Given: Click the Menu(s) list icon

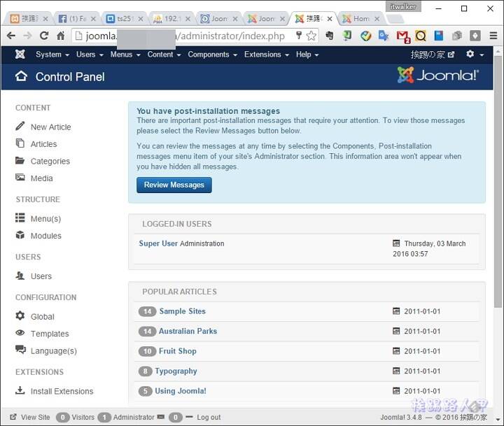Looking at the screenshot, I should tap(20, 218).
